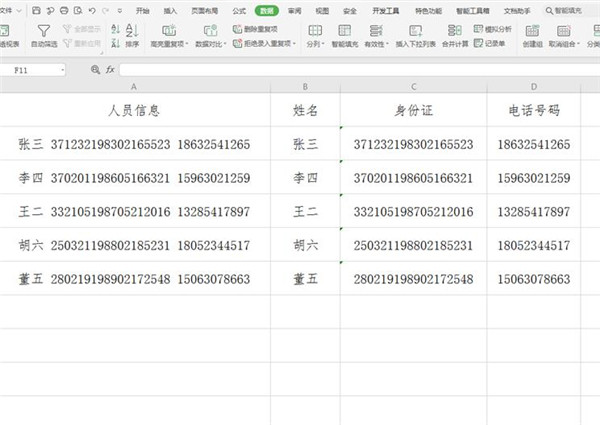Screen dimensions: 600x425
Task: Switch to the Review (审阅) tab
Action: 294,11
